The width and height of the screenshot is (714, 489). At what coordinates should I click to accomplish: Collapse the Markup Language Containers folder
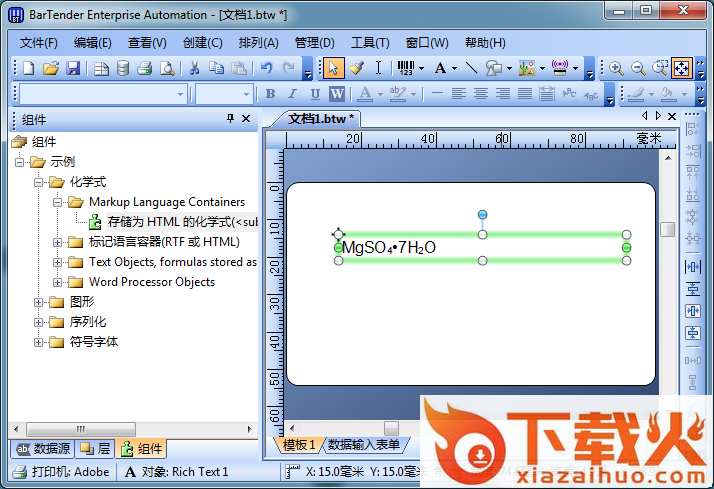point(57,202)
